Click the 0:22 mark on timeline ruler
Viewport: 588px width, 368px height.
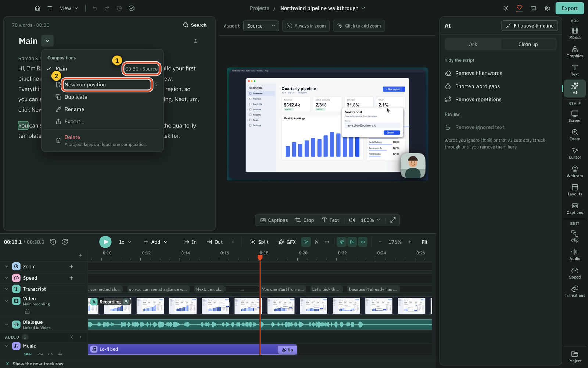pyautogui.click(x=342, y=253)
